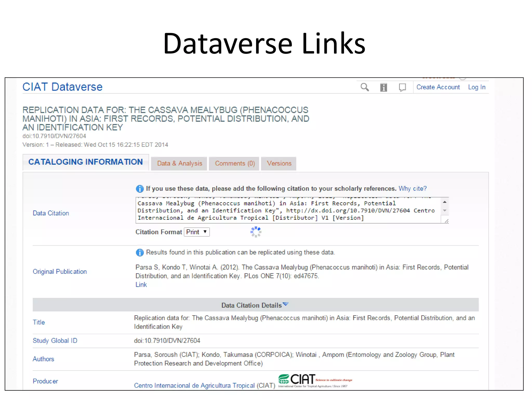Open the info icon in header
The width and height of the screenshot is (532, 399).
coord(384,87)
